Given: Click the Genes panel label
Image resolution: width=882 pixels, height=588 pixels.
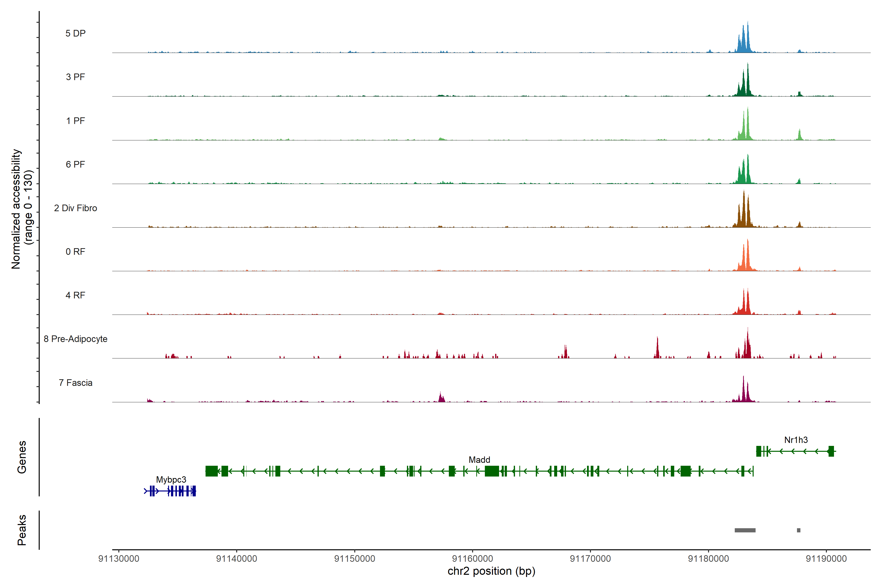Looking at the screenshot, I should pyautogui.click(x=22, y=457).
